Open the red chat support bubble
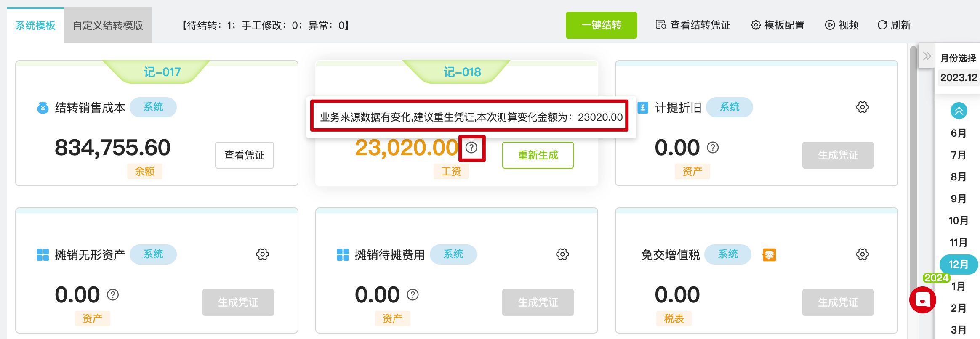980x339 pixels. [x=922, y=300]
